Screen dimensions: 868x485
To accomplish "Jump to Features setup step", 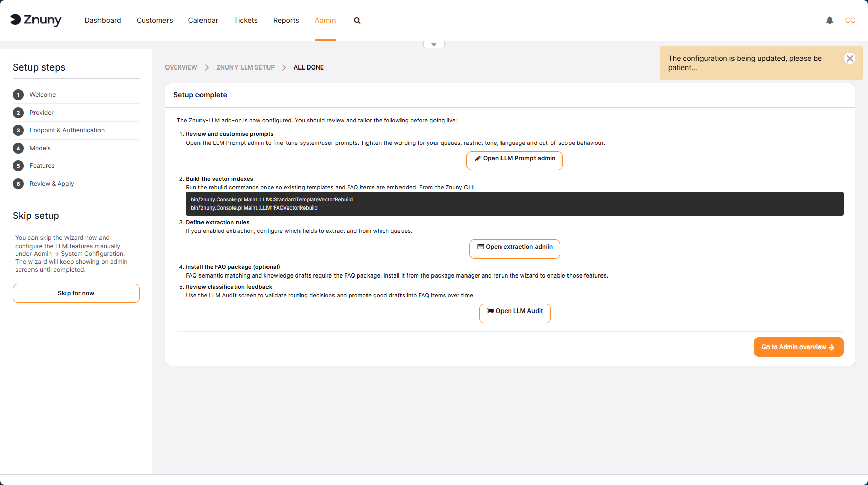I will (42, 166).
